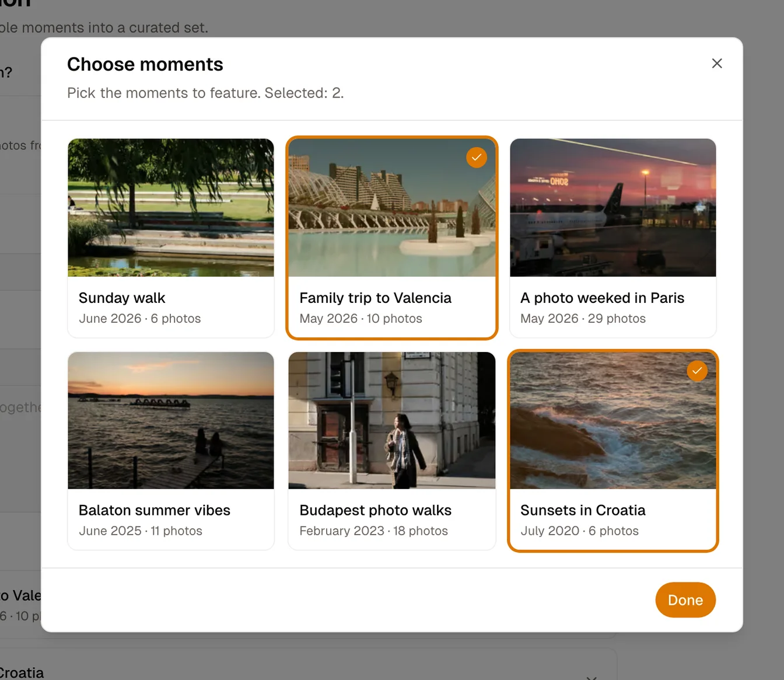
Task: Uncheck the Sunsets in Croatia checkmark
Action: coord(697,371)
